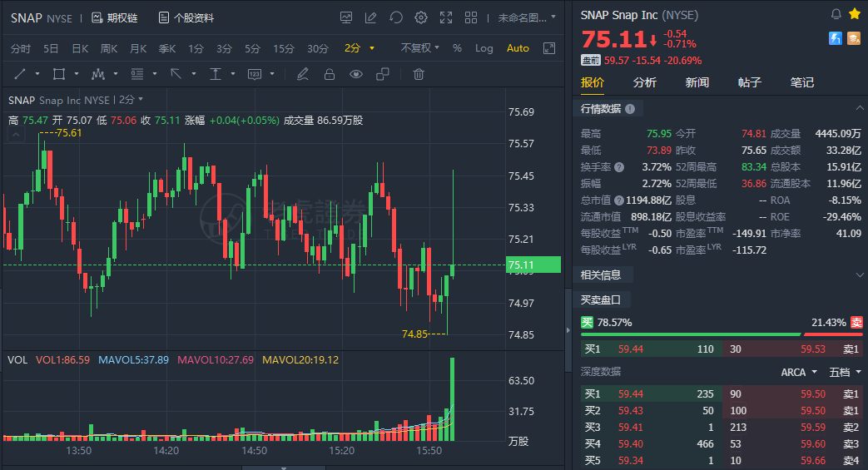Open the 五档 depth level dropdown
Viewport: 868px width, 470px height.
845,372
